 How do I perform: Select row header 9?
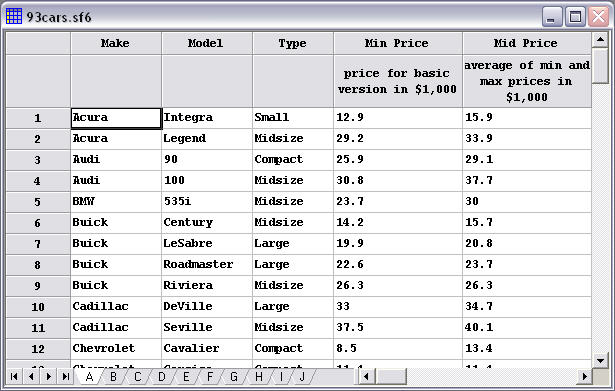point(38,286)
